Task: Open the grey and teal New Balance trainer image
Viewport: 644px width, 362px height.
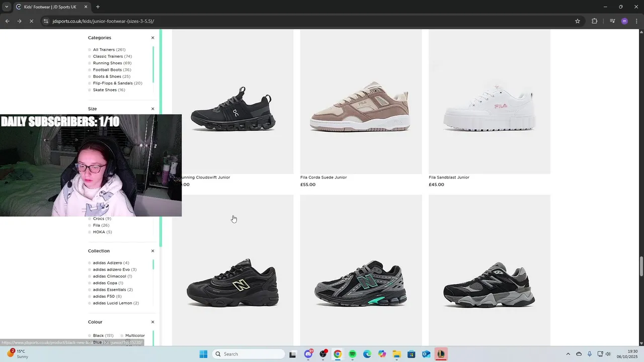Action: click(x=361, y=270)
